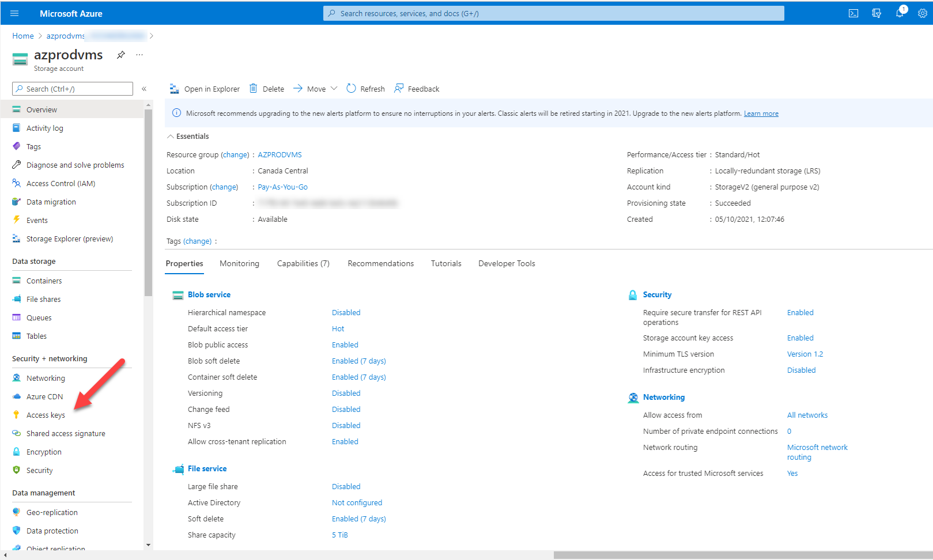Open the Directory and subscription filter icon
The height and width of the screenshot is (560, 933).
877,13
